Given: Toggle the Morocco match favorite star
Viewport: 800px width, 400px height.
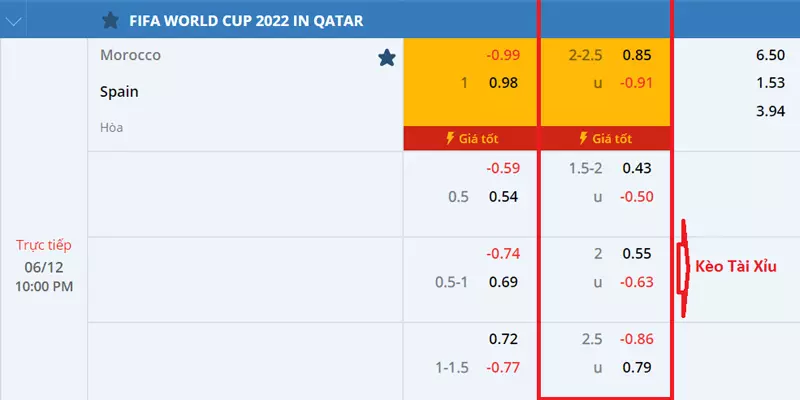Looking at the screenshot, I should (387, 58).
